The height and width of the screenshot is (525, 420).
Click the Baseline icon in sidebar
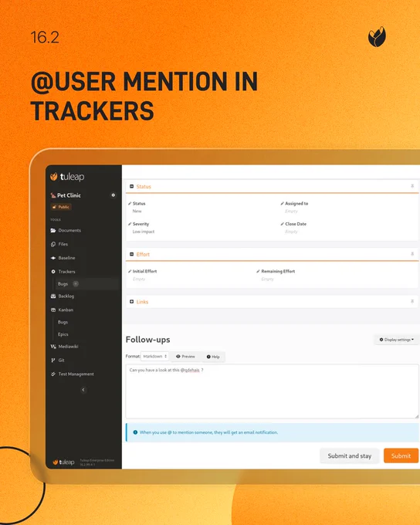coord(53,258)
